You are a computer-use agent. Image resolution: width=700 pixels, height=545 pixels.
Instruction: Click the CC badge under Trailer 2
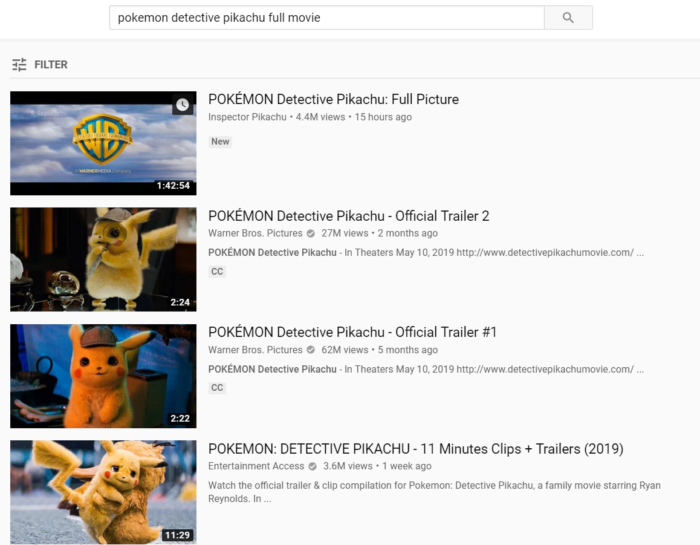pos(217,271)
